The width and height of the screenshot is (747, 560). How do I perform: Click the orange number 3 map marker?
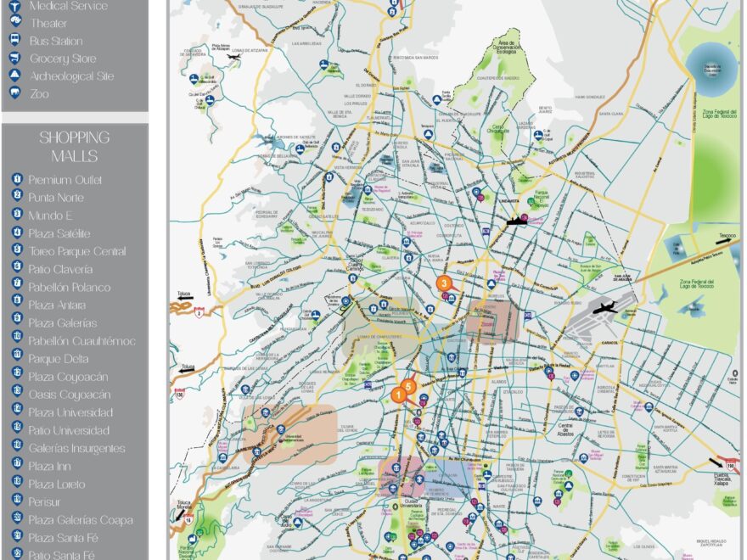442,283
